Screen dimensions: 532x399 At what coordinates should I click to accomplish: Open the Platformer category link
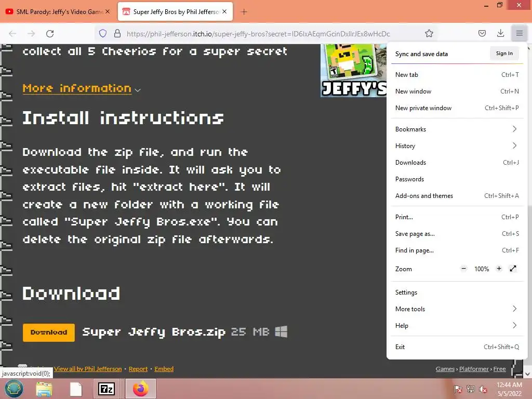tap(474, 369)
